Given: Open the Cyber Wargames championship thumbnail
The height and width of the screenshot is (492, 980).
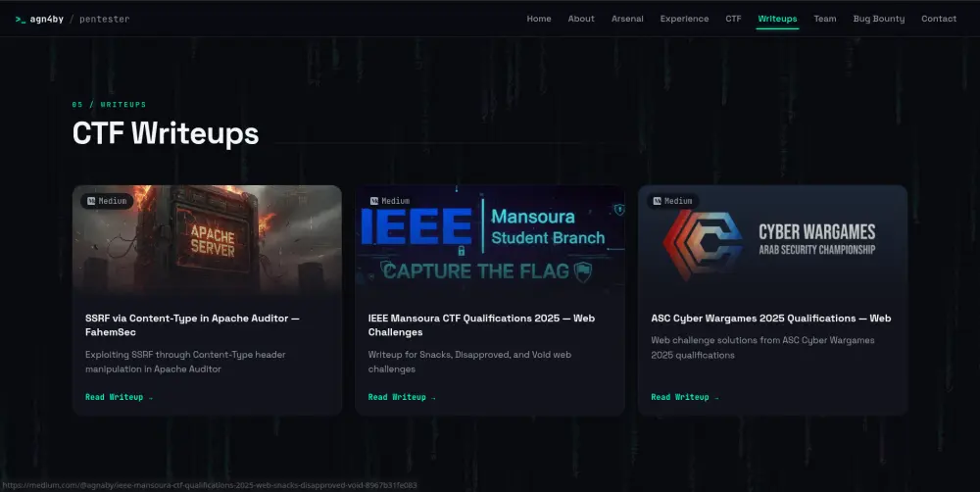Looking at the screenshot, I should pos(772,239).
